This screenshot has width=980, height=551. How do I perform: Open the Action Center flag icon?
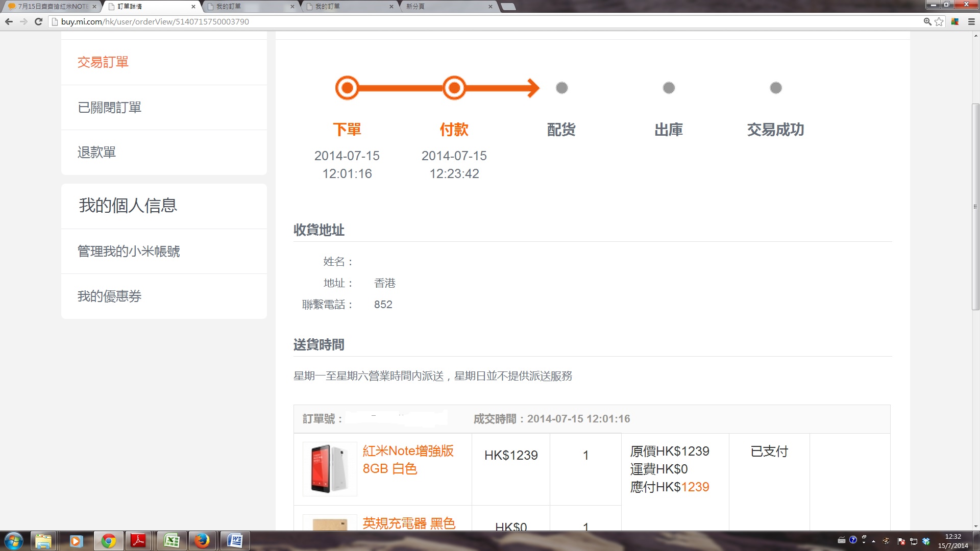[901, 541]
